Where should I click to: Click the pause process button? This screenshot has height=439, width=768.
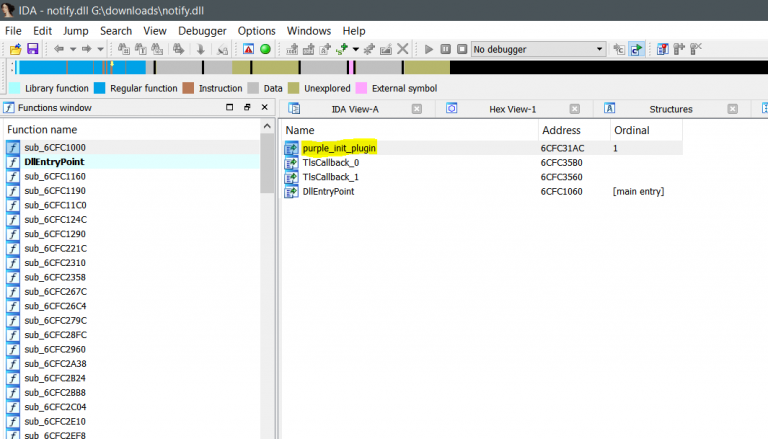coord(446,49)
